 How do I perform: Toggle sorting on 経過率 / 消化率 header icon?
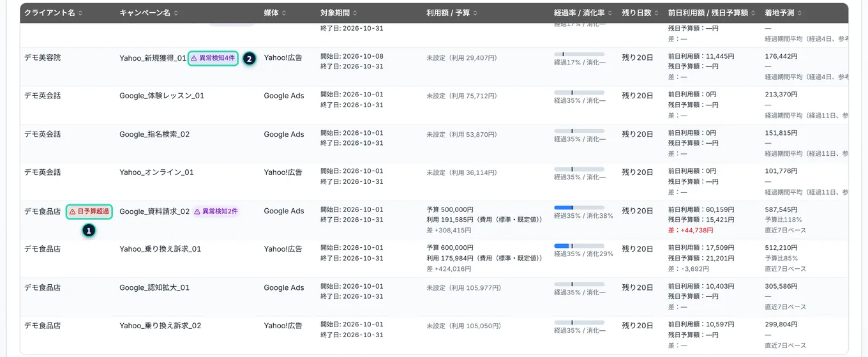(x=610, y=13)
